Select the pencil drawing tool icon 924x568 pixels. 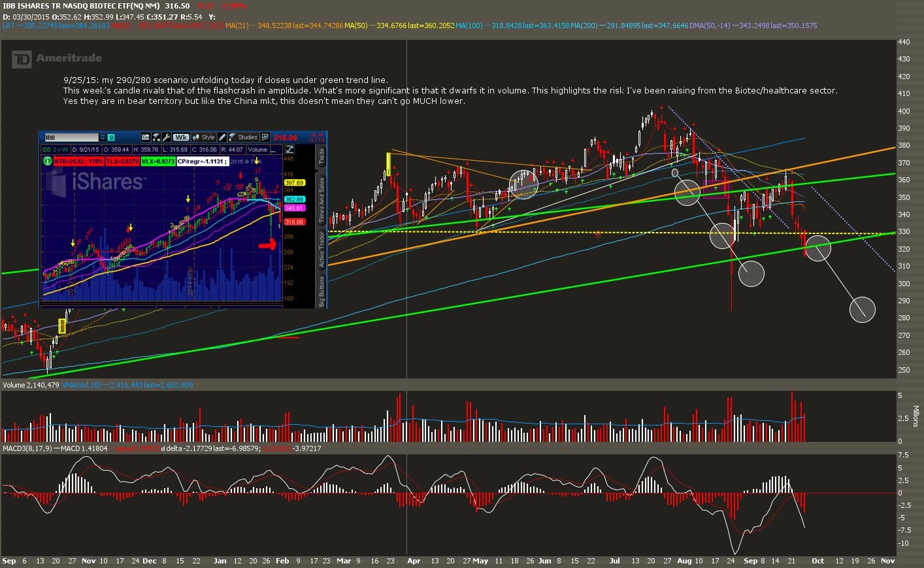click(222, 137)
